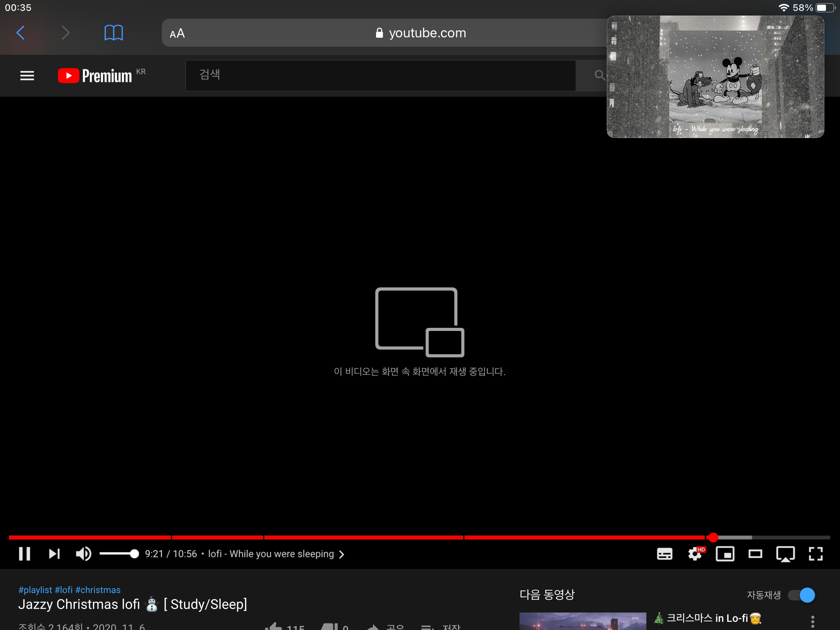Adjust the volume slider handle
This screenshot has width=840, height=630.
tap(134, 554)
